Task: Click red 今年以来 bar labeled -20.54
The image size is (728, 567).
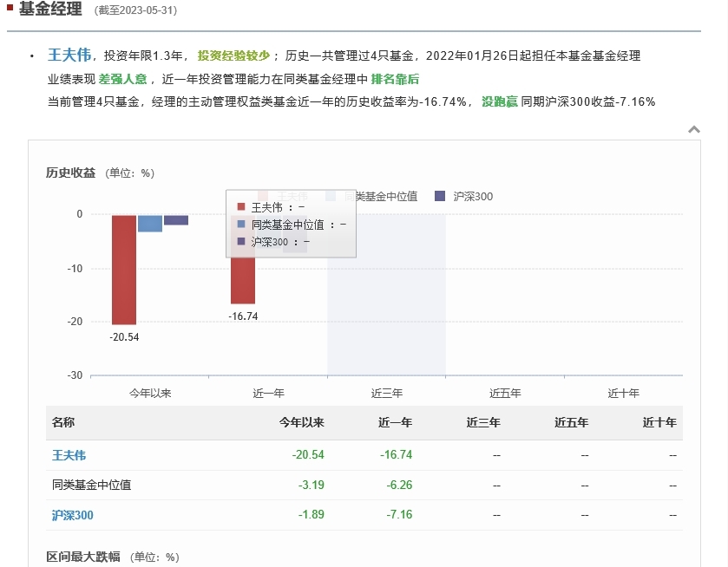Action: 124,270
